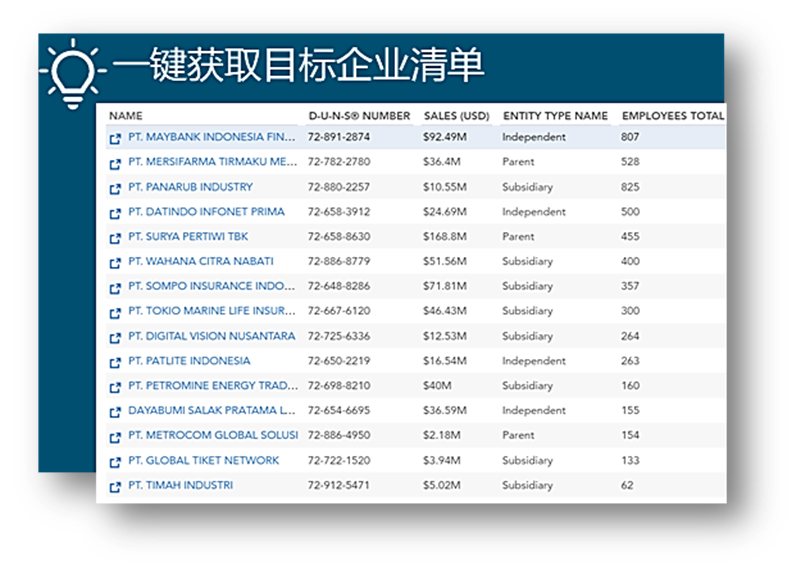The image size is (798, 573).
Task: Click PT. Sompo Insurance Indonesia name
Action: click(x=212, y=287)
